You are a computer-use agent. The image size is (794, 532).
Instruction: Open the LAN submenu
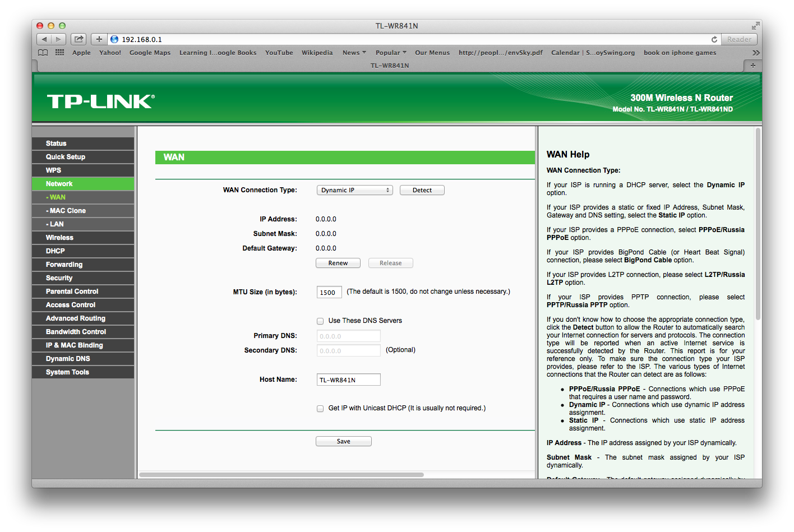click(83, 224)
